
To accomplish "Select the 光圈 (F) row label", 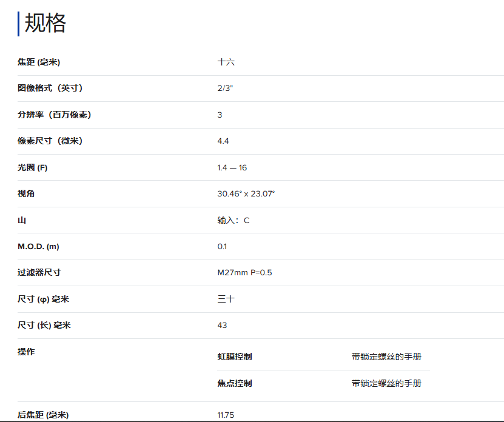I will click(33, 168).
